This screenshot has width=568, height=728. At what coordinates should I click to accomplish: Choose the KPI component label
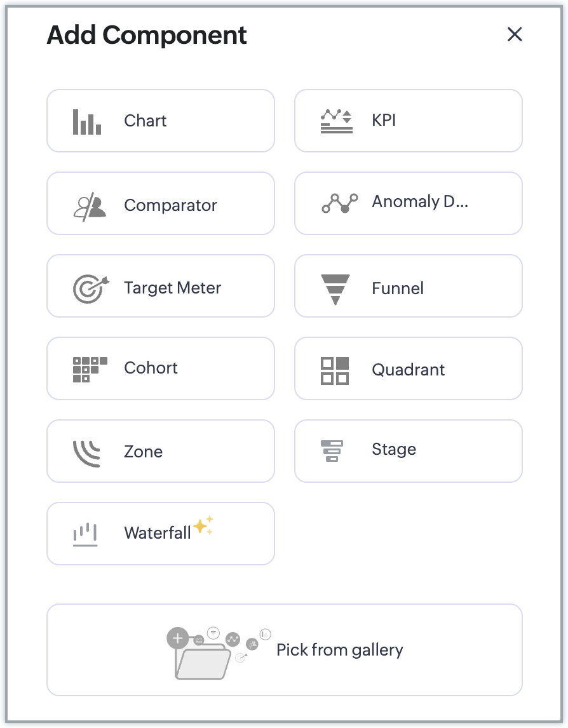point(384,121)
